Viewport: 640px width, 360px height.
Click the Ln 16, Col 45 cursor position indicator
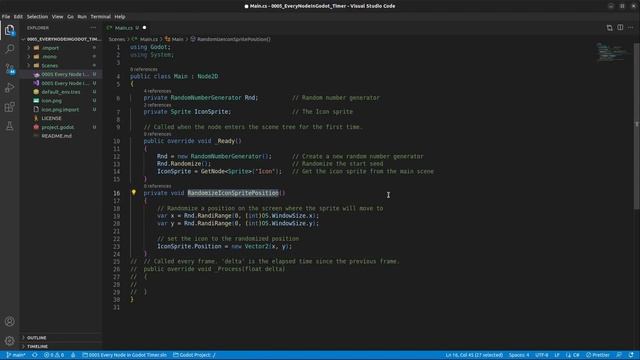[x=474, y=355]
